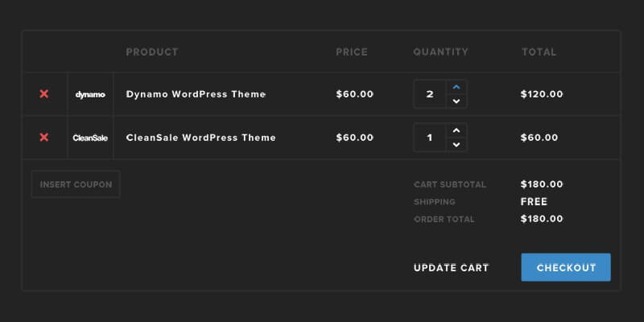Image resolution: width=644 pixels, height=322 pixels.
Task: Click the CleanSale logo thumbnail
Action: coord(90,138)
